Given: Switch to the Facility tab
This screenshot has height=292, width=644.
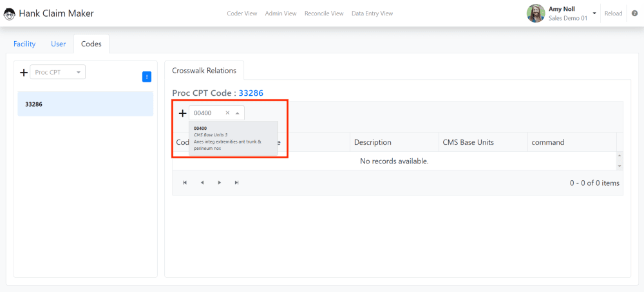Looking at the screenshot, I should (24, 44).
